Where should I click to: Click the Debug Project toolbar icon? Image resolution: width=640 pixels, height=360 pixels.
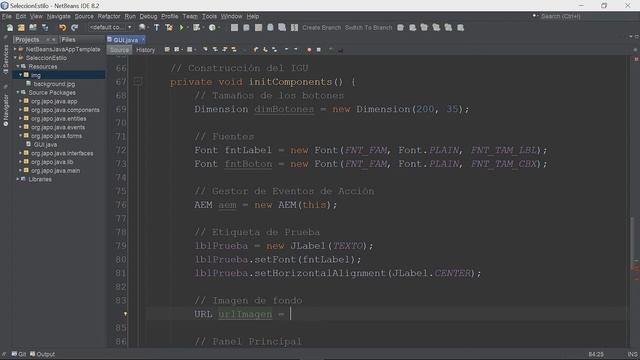point(196,28)
